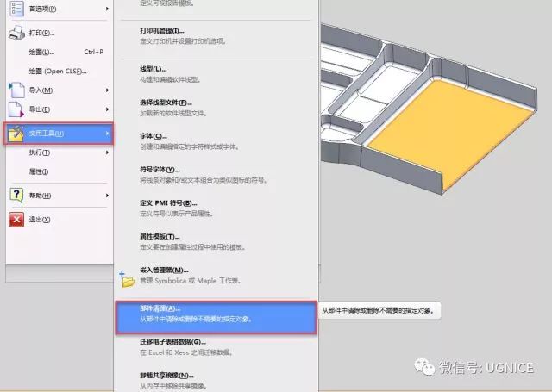Click the Preferences (首选项) list icon

pyautogui.click(x=16, y=9)
